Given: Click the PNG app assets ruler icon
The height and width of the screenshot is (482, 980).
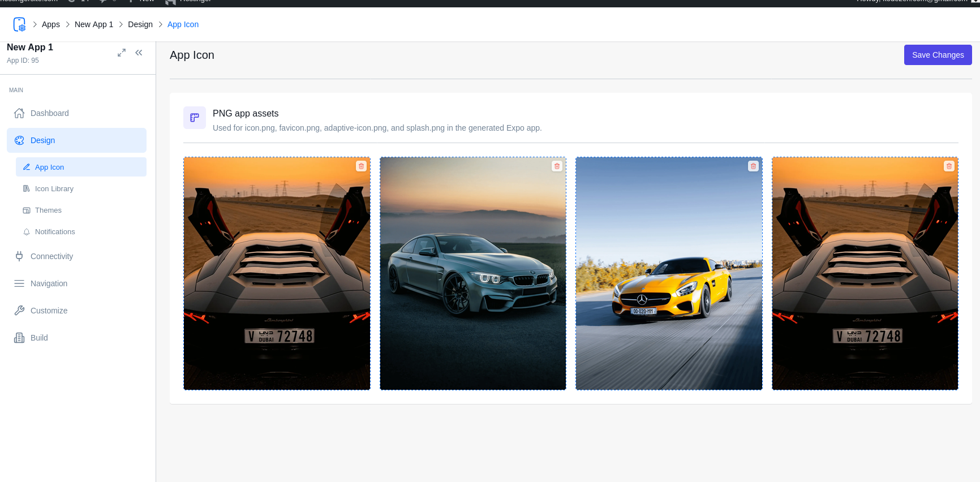Looking at the screenshot, I should pyautogui.click(x=195, y=118).
